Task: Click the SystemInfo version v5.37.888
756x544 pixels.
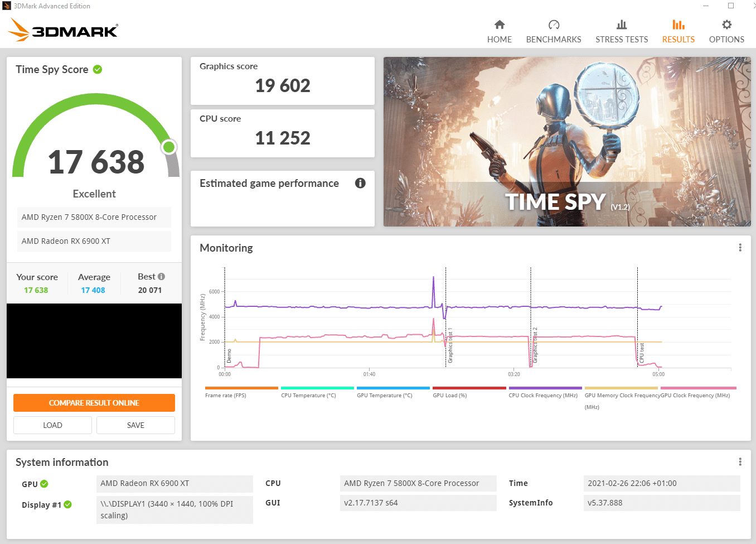Action: click(x=662, y=503)
